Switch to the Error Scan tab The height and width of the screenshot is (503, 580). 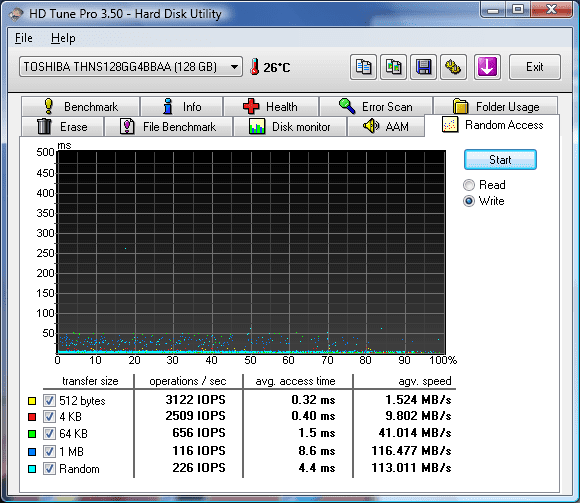376,107
